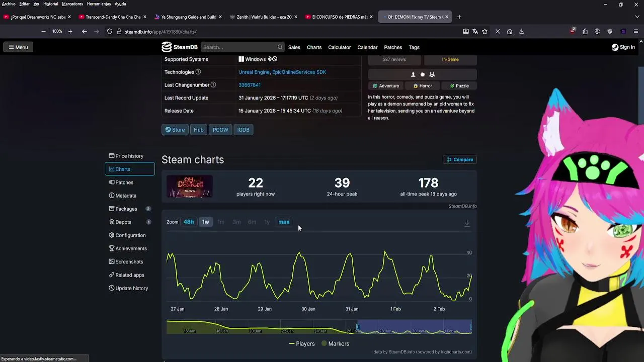The width and height of the screenshot is (644, 362).
Task: Open the Store button
Action: 175,130
